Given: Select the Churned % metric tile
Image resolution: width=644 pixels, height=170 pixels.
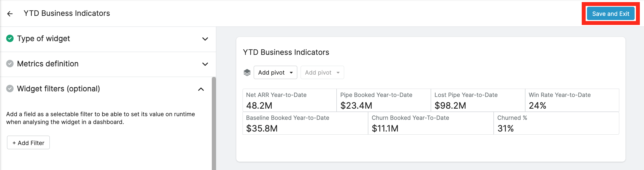Looking at the screenshot, I should pos(556,123).
